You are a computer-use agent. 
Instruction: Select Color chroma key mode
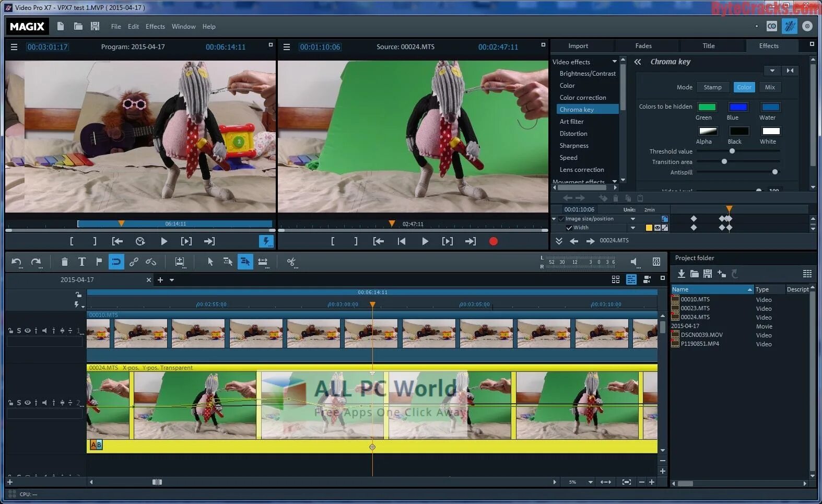[744, 87]
